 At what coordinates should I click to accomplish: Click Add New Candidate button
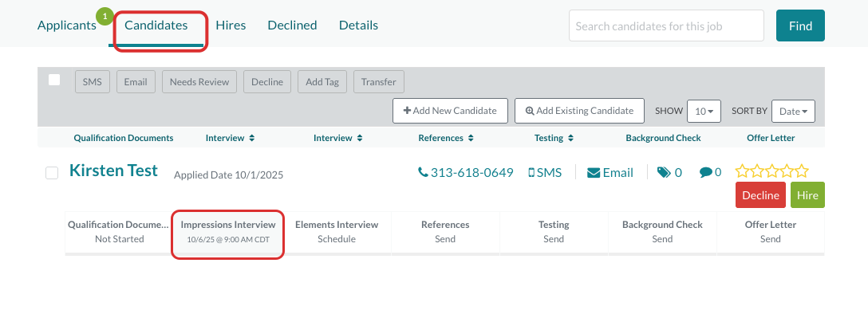coord(450,111)
